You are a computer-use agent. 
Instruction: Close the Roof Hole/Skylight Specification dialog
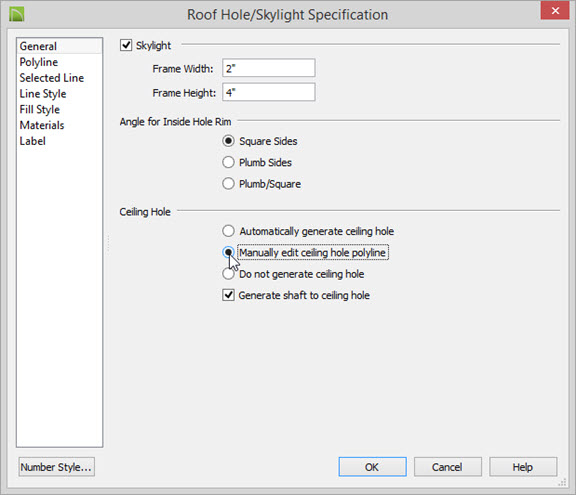555,11
